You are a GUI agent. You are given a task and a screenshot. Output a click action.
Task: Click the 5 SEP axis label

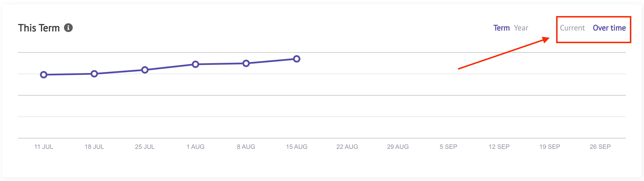click(x=448, y=147)
